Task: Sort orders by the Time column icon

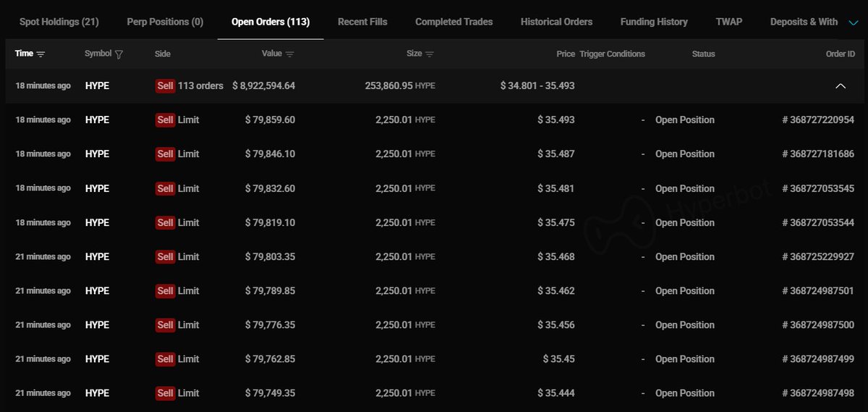Action: 41,54
